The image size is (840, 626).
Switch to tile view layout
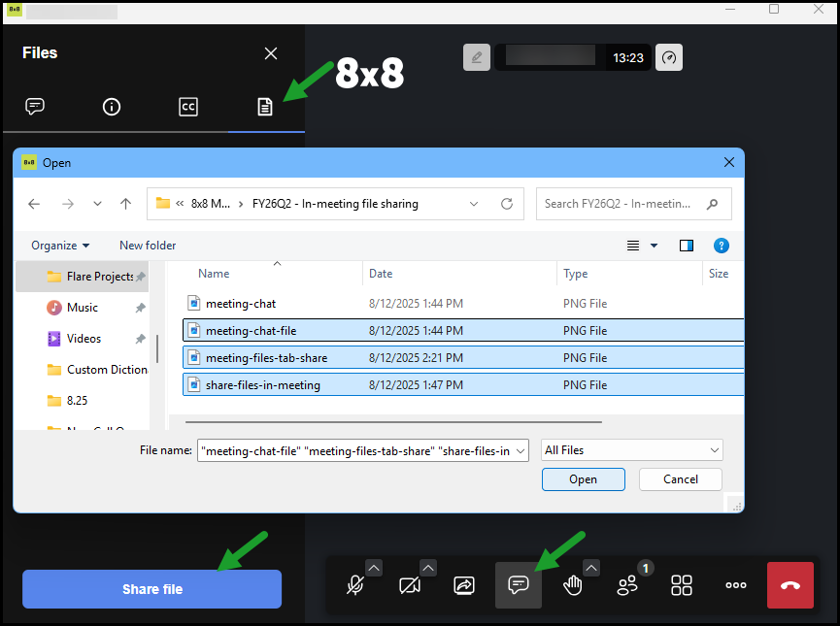click(682, 585)
